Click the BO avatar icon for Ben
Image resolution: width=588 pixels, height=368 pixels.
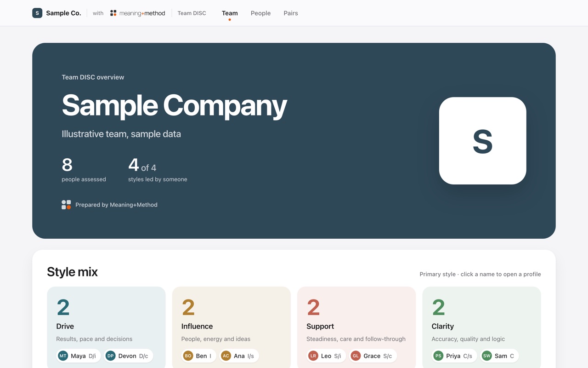pos(188,356)
